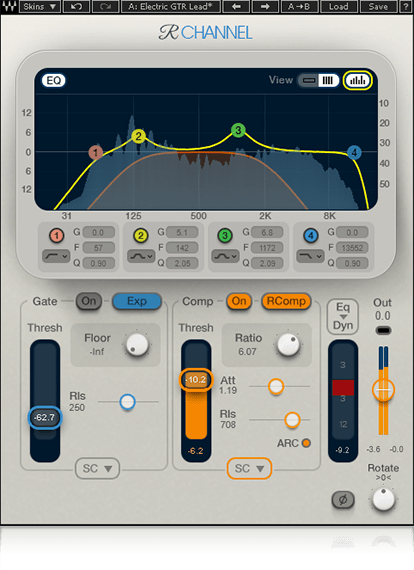
Task: Open band 1 filter type dropdown
Action: (x=56, y=256)
